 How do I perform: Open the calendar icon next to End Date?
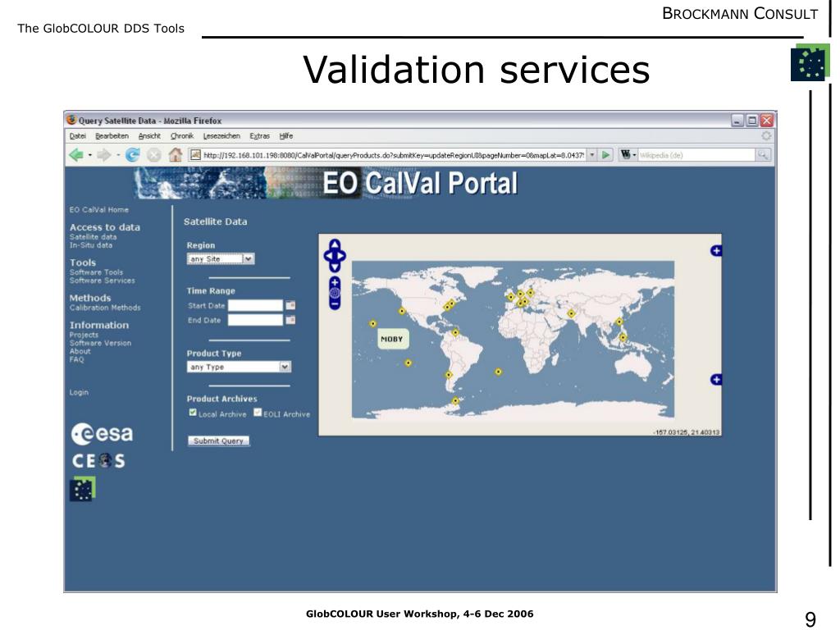click(290, 320)
